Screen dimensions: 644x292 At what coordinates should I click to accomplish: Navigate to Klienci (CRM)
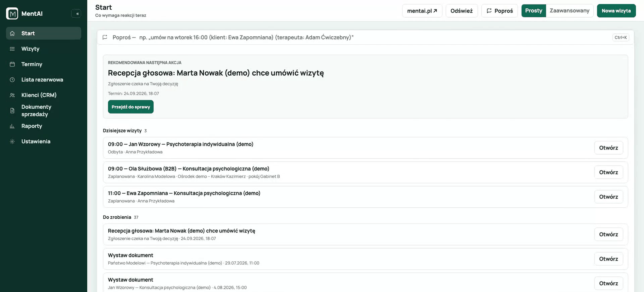click(x=43, y=95)
